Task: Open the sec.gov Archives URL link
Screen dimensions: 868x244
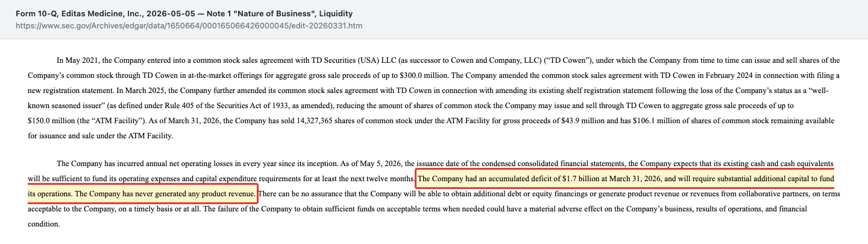Action: [189, 26]
